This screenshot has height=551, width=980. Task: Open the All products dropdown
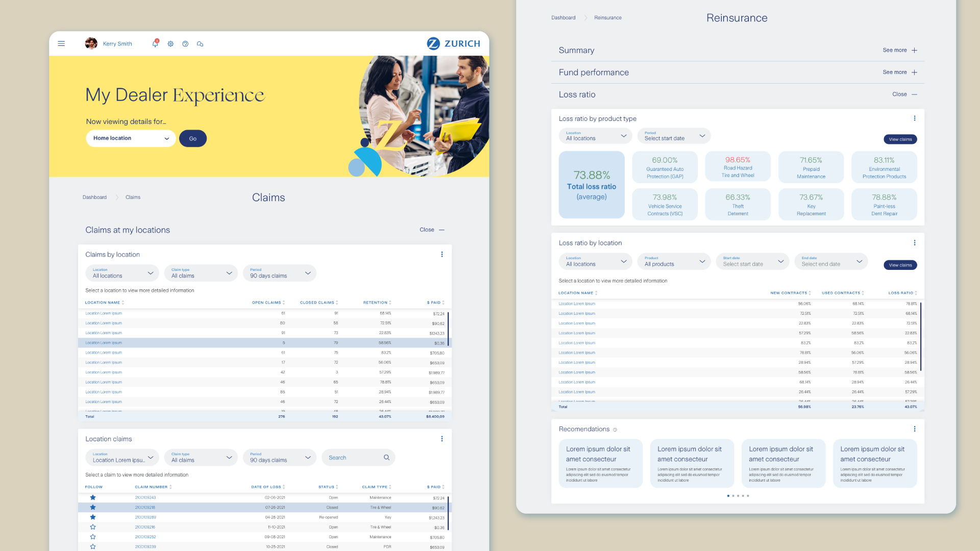(674, 261)
